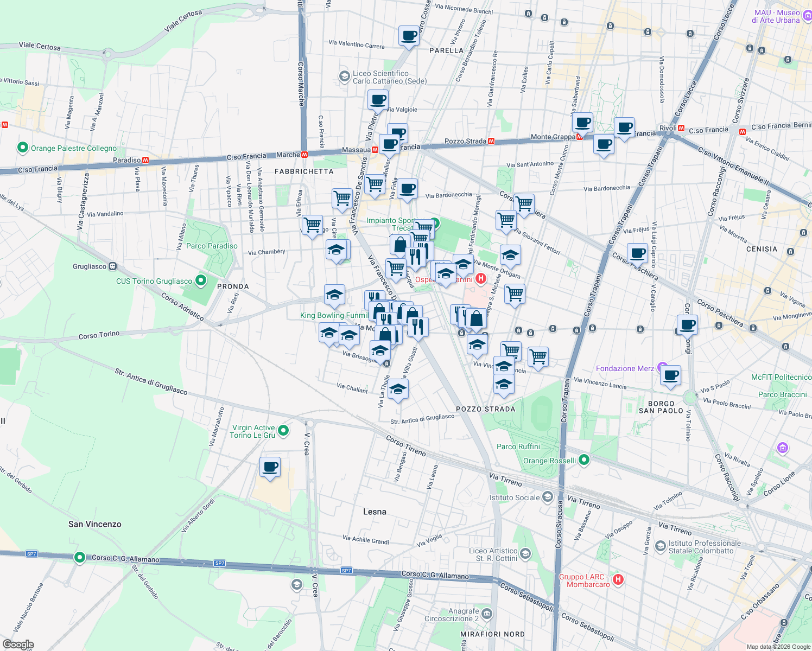Select the restaurant fork-and-knife marker near Via Monginevro
This screenshot has width=812, height=651.
tap(417, 325)
